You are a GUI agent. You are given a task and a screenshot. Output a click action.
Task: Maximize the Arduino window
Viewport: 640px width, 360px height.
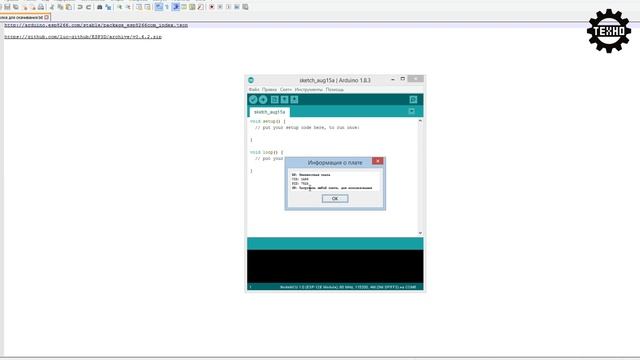[x=402, y=79]
